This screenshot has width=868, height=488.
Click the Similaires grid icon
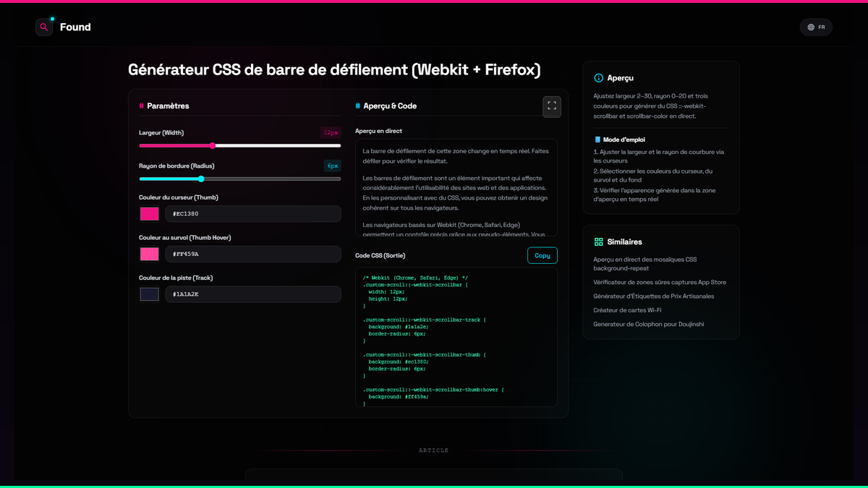[x=598, y=242]
